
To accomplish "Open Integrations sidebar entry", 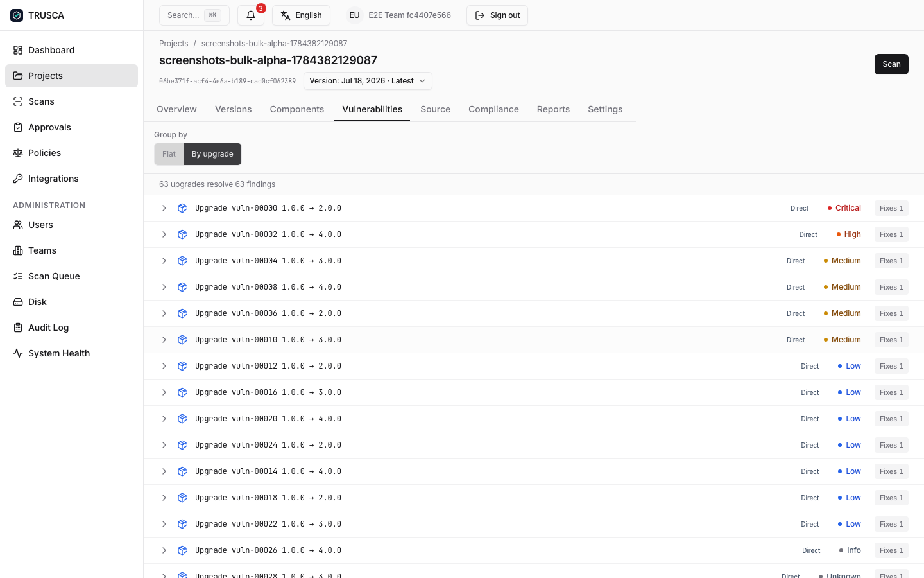I will [71, 179].
